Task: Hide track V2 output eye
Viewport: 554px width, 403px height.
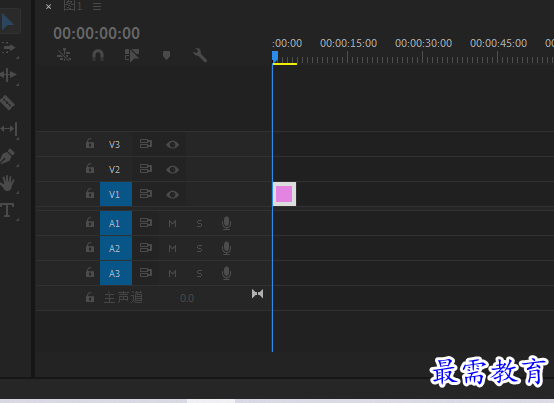Action: click(172, 170)
